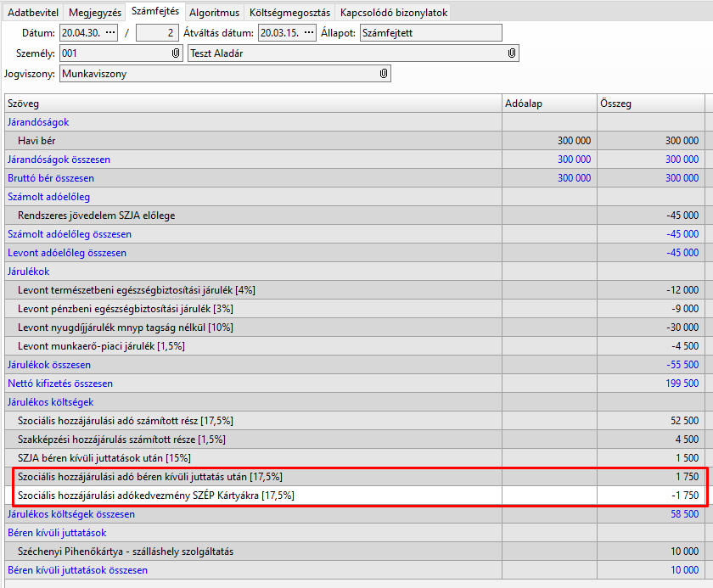Select the Algoritmus tab

(214, 13)
